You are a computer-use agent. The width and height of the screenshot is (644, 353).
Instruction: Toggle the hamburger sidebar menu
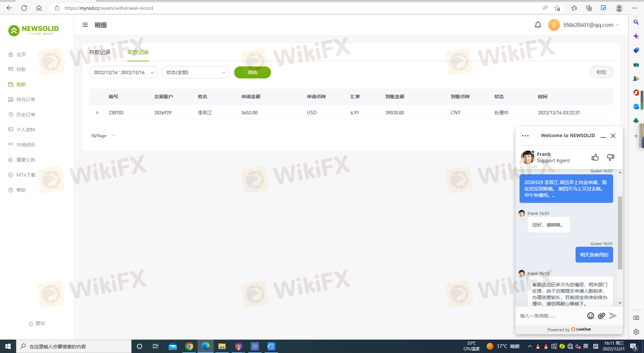pyautogui.click(x=85, y=25)
